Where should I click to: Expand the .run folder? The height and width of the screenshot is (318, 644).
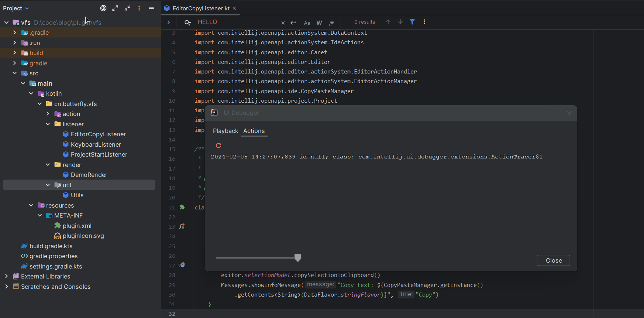[15, 43]
